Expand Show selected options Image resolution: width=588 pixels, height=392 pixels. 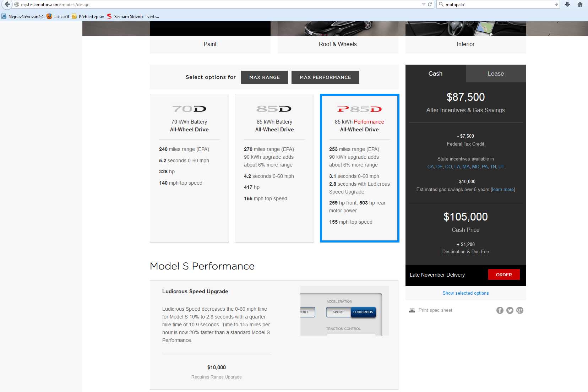point(465,293)
